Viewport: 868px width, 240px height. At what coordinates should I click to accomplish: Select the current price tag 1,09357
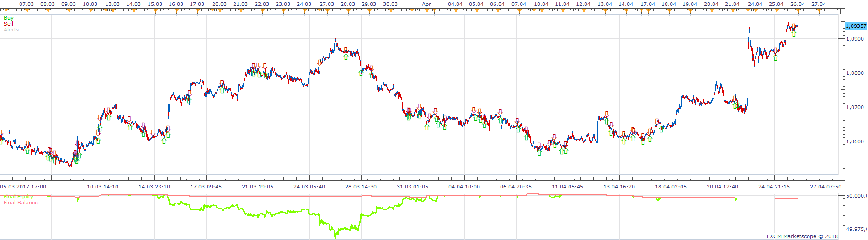coord(856,26)
